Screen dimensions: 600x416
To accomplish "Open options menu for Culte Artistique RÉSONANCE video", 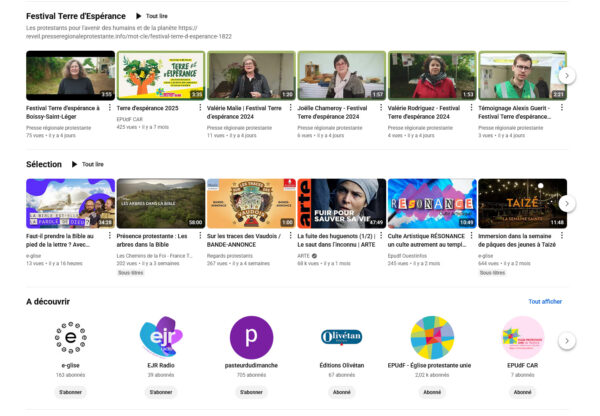I will (471, 235).
